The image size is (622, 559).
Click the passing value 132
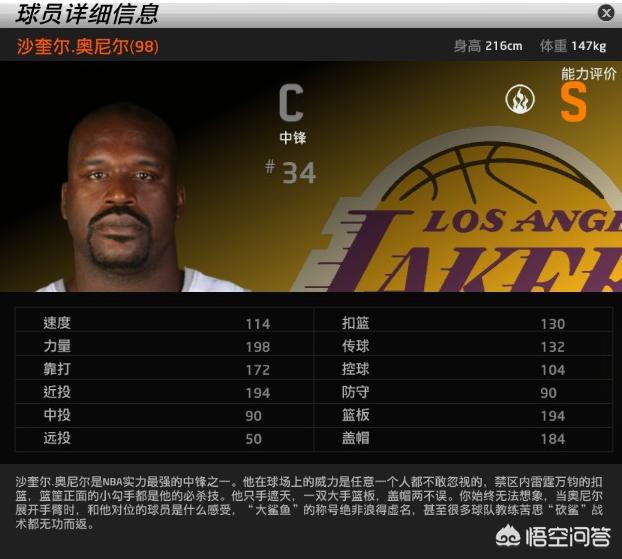click(x=553, y=347)
